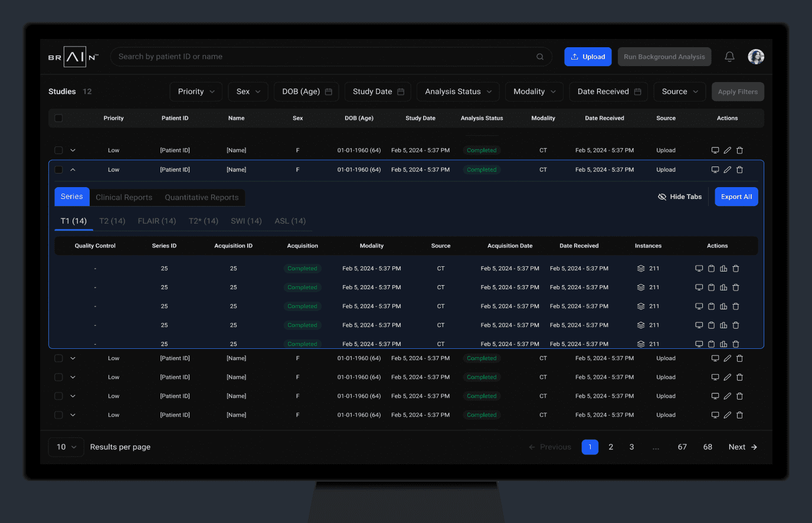Go to page 68 in pagination
812x523 pixels.
[708, 447]
